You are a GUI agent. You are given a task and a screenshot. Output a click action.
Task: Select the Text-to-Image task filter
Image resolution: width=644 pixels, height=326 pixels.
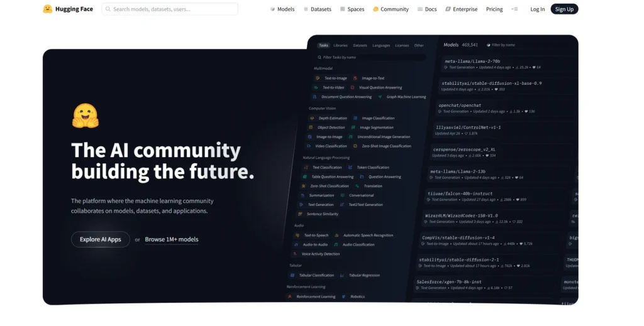pos(335,78)
